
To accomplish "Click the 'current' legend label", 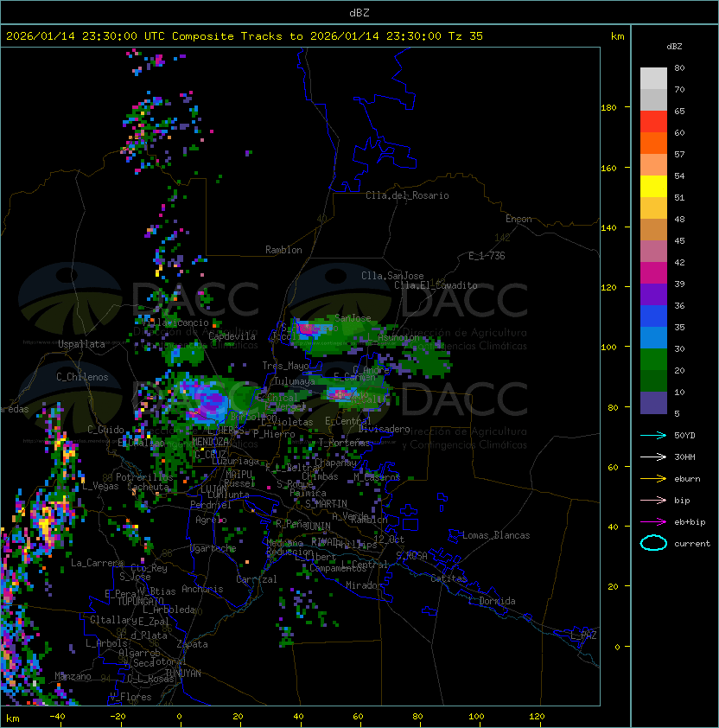I will point(692,544).
